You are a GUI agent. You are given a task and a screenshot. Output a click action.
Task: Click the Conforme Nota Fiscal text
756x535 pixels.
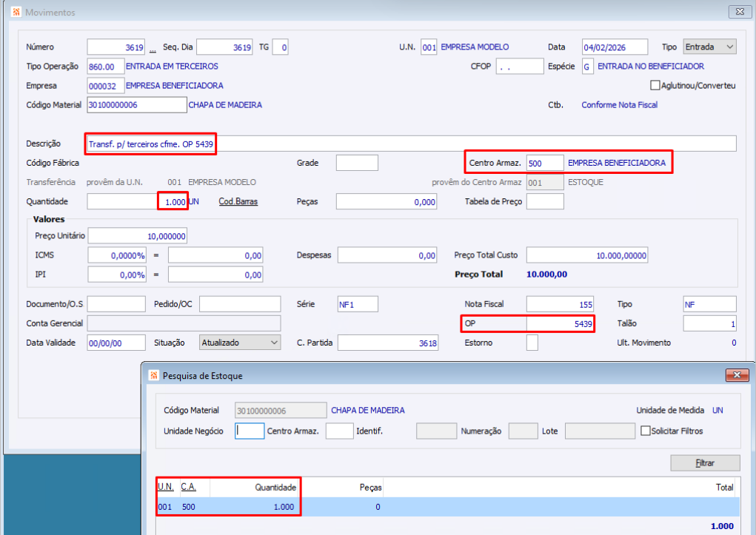[x=619, y=104]
